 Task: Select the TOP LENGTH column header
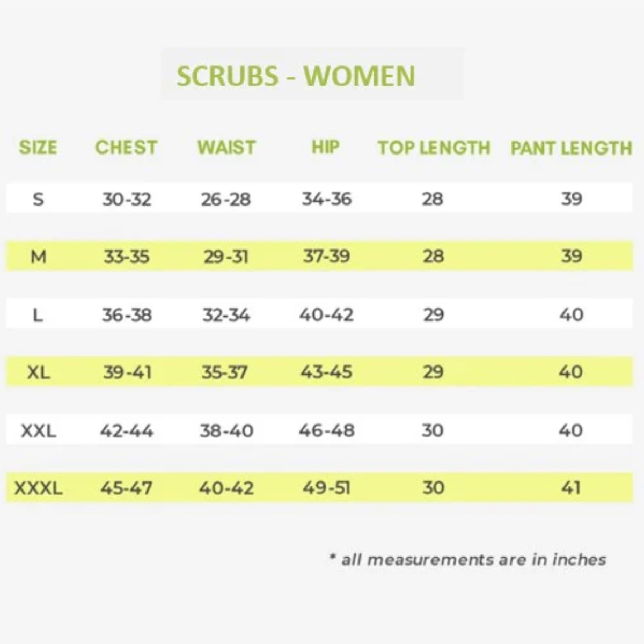[x=434, y=148]
